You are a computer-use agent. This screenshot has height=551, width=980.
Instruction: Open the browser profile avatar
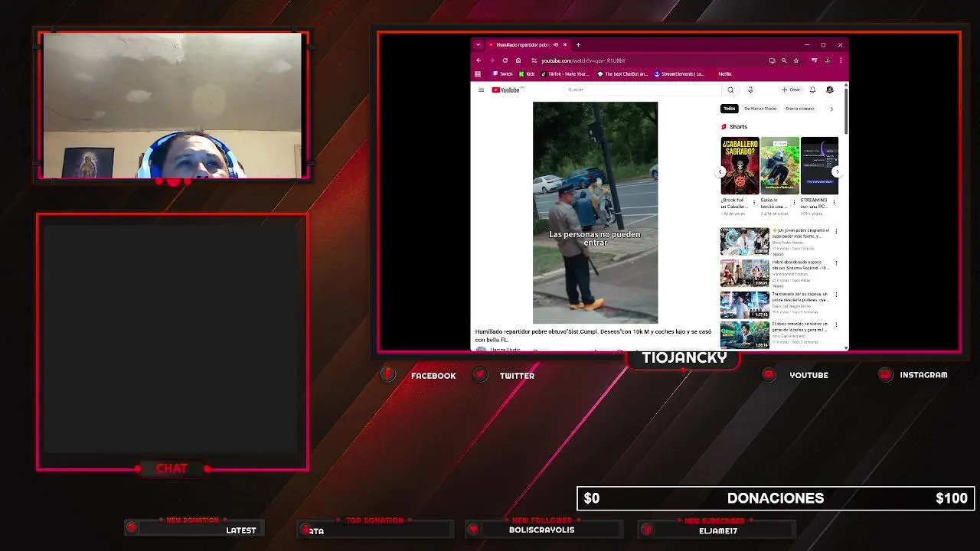pos(828,60)
